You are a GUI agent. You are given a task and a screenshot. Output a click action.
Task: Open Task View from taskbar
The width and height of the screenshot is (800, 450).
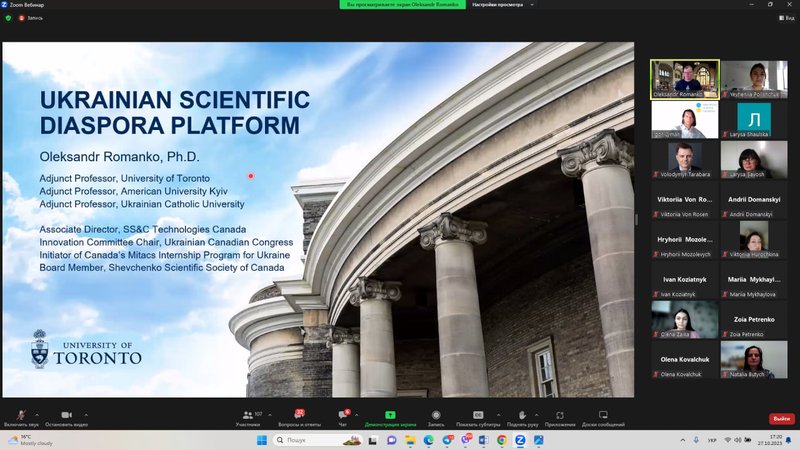[x=373, y=440]
